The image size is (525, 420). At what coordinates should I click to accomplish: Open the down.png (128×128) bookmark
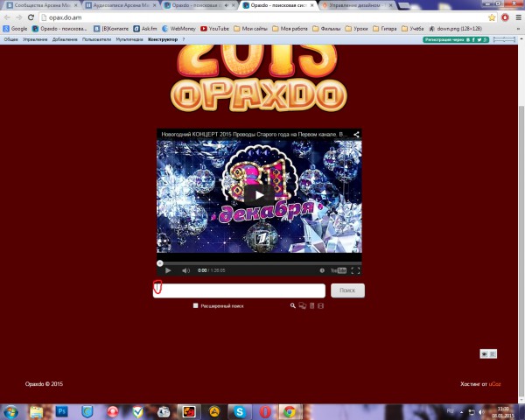coord(455,29)
